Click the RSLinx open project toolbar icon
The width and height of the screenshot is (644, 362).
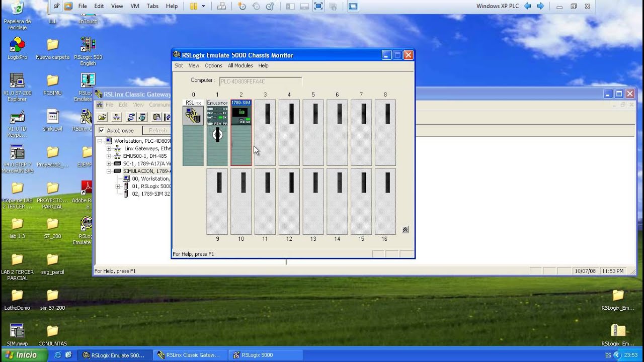tap(102, 117)
